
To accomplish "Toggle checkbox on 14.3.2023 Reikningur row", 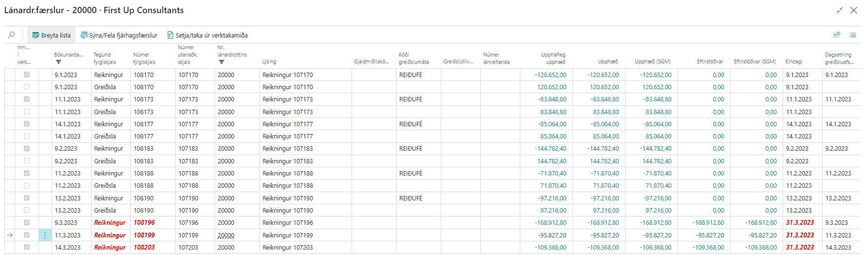I will pyautogui.click(x=27, y=247).
